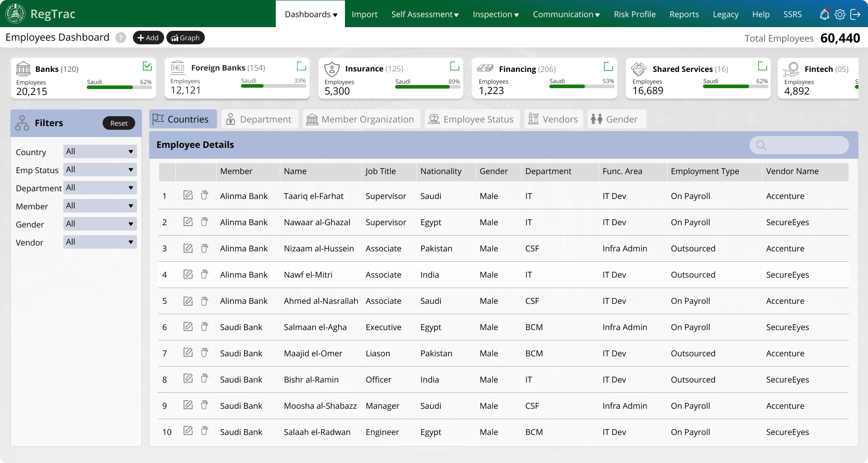Open the Vendor filter dropdown
This screenshot has height=463, width=868.
click(x=100, y=242)
